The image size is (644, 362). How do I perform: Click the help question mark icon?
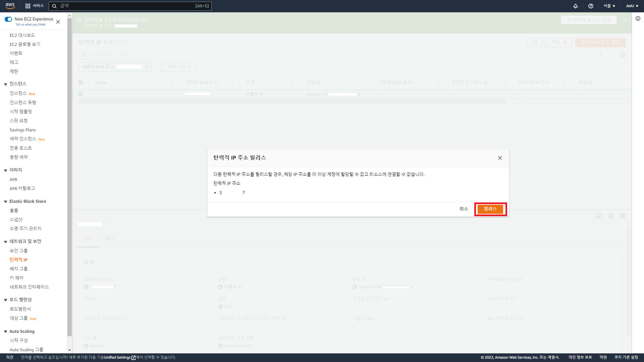[x=591, y=6]
